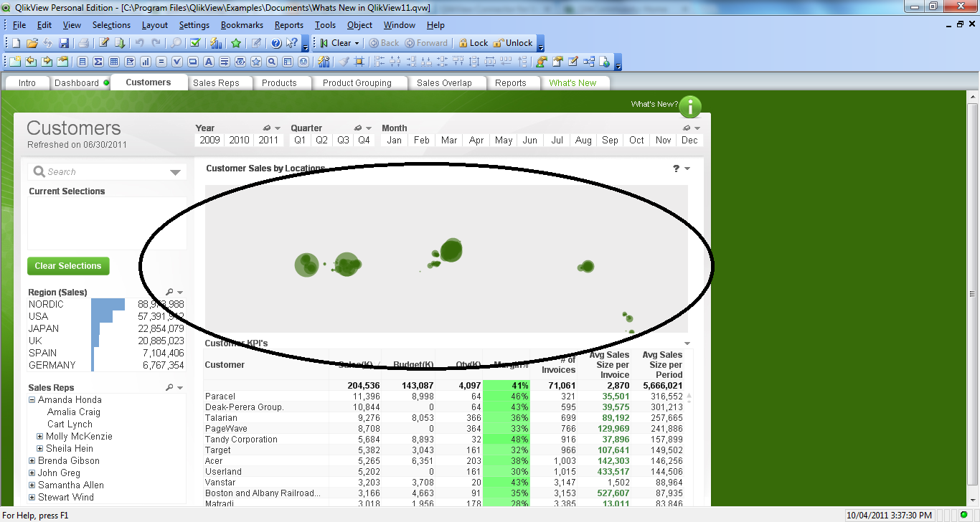Click the Save document icon

[64, 43]
